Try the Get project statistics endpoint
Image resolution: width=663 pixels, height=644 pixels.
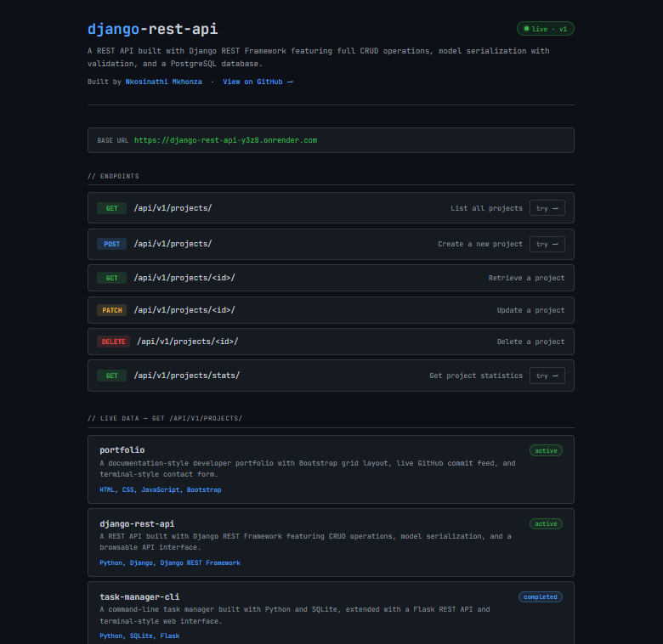[x=547, y=376]
